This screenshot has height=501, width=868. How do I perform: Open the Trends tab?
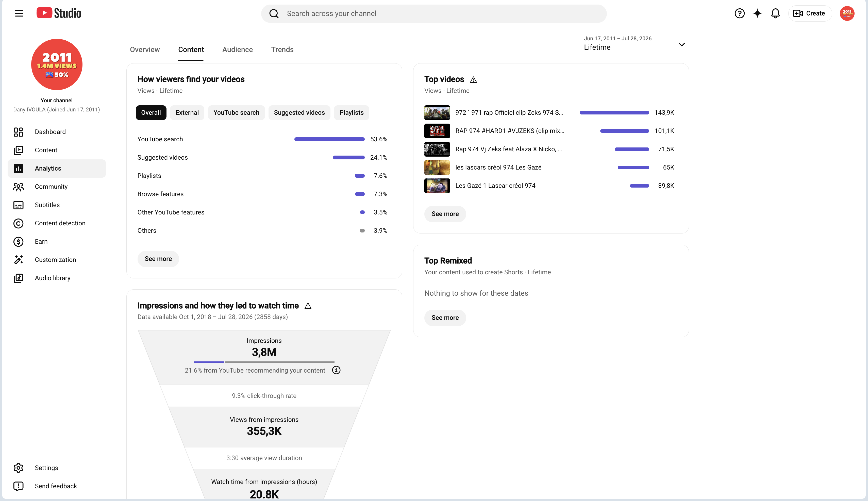coord(282,49)
